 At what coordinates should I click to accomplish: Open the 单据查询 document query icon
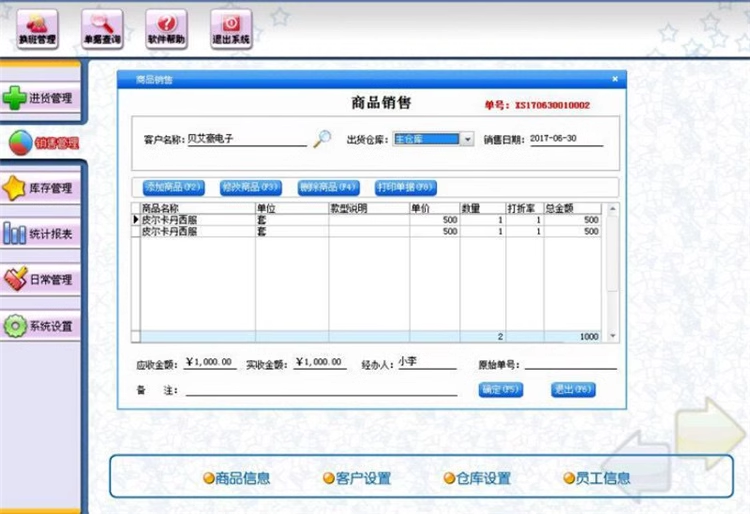[102, 29]
